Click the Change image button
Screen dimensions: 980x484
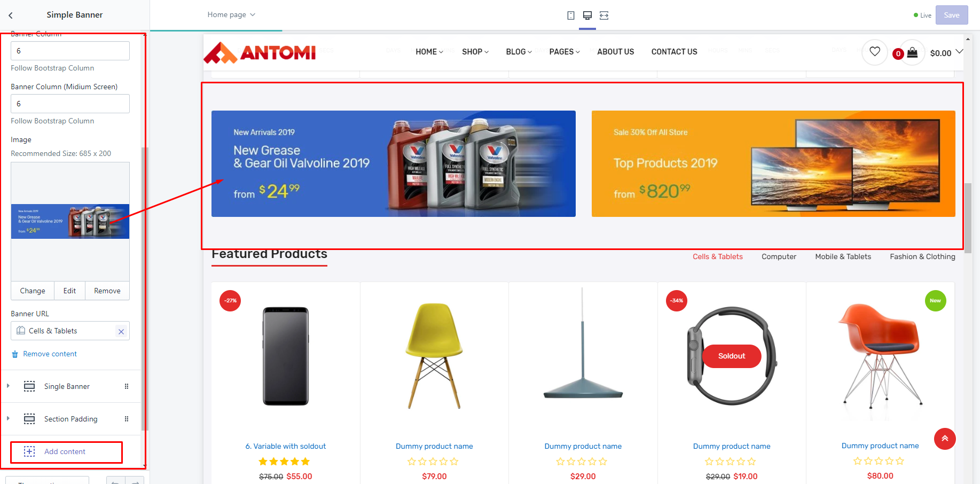click(x=33, y=291)
